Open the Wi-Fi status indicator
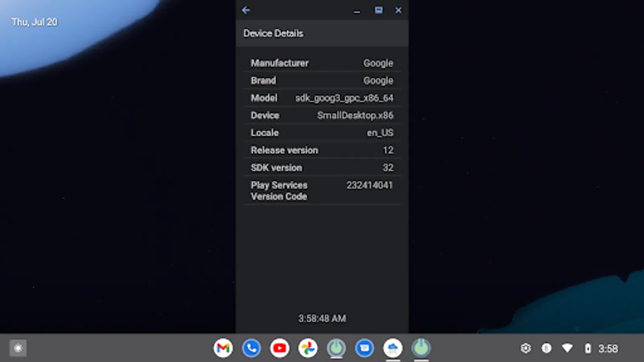This screenshot has height=362, width=644. click(x=568, y=348)
